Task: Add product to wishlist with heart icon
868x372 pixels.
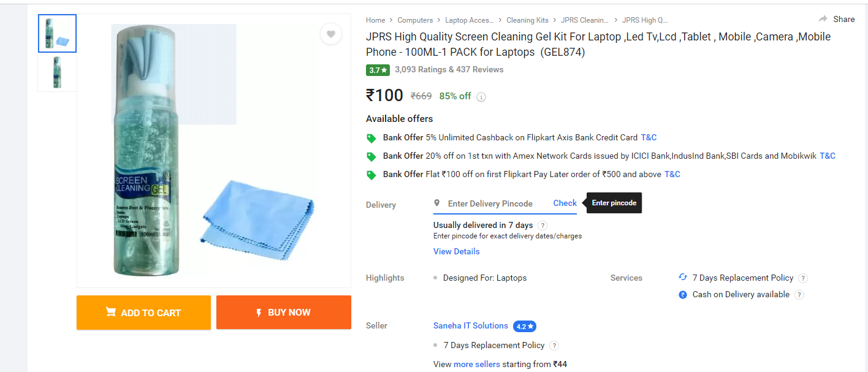Action: pyautogui.click(x=331, y=34)
